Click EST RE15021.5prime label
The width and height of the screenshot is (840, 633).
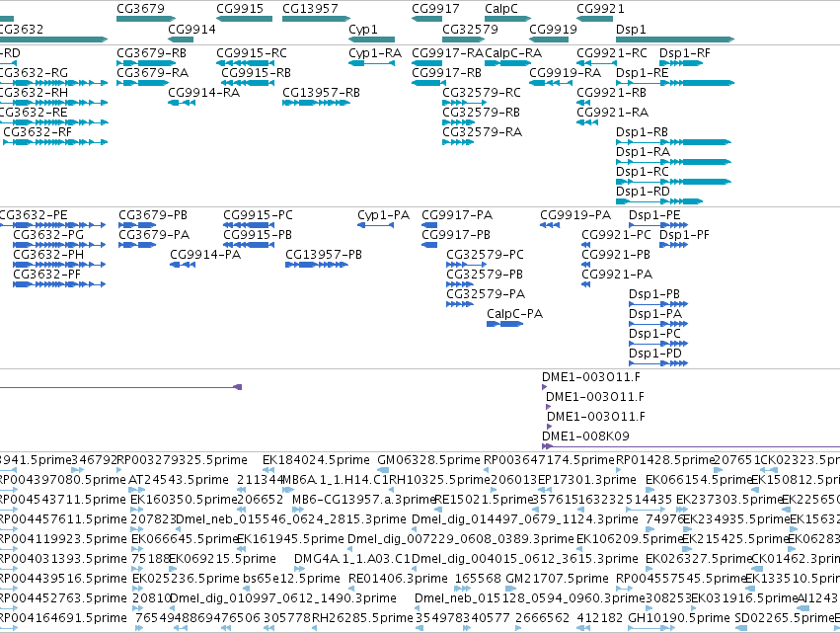pyautogui.click(x=484, y=500)
